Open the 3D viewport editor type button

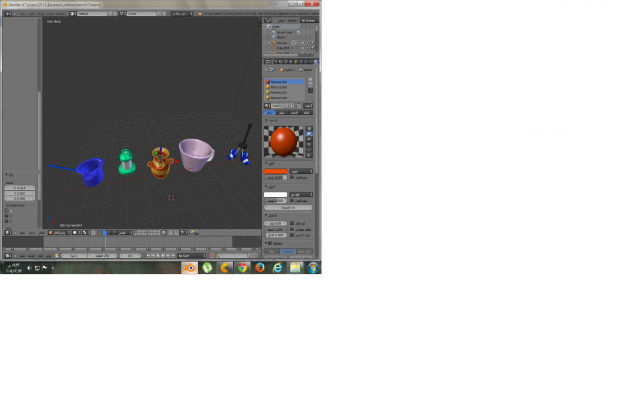pyautogui.click(x=8, y=233)
